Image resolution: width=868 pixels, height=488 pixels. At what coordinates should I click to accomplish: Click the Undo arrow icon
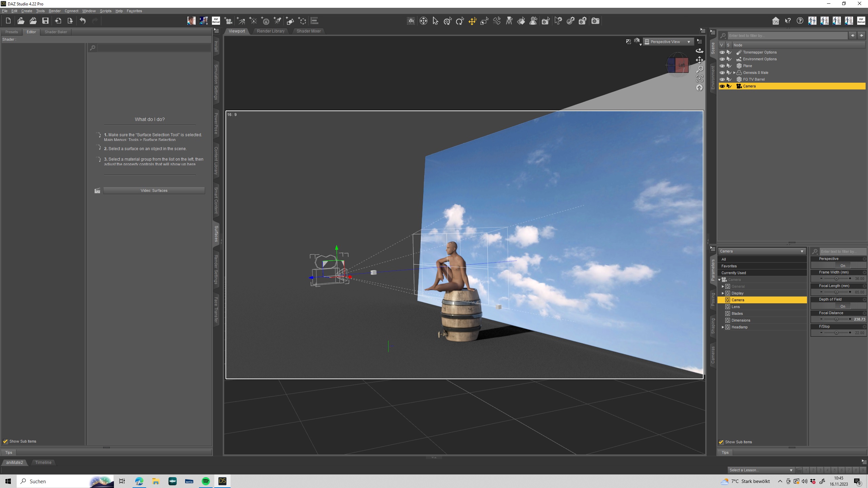(x=83, y=21)
